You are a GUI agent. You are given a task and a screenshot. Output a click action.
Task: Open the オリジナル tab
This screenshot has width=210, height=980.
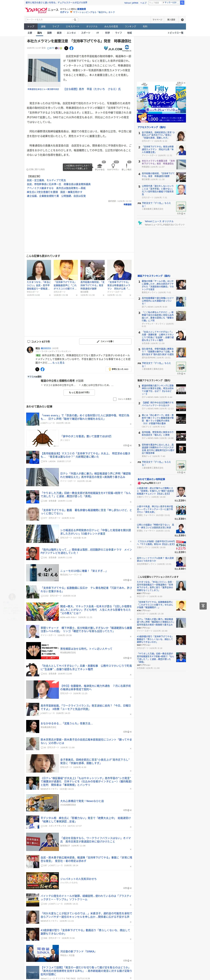[92, 27]
